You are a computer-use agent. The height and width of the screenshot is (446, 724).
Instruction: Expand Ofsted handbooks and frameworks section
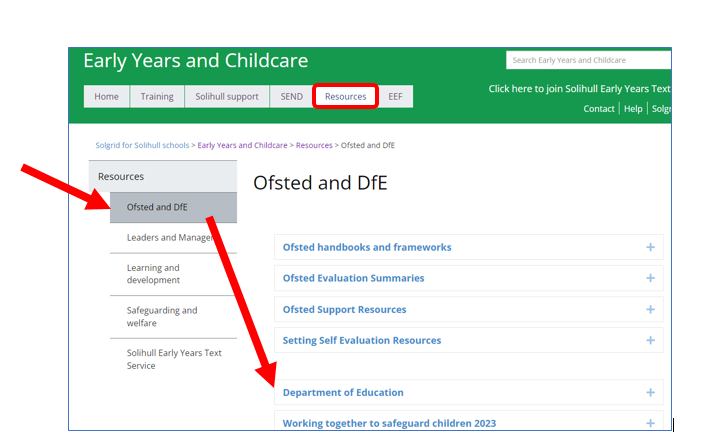(366, 247)
